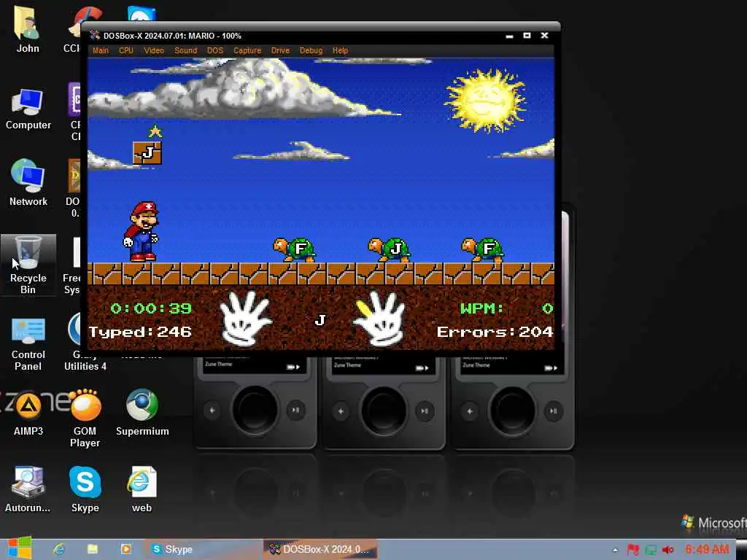The height and width of the screenshot is (560, 747).
Task: Select the Computer desktop icon
Action: pos(28,109)
